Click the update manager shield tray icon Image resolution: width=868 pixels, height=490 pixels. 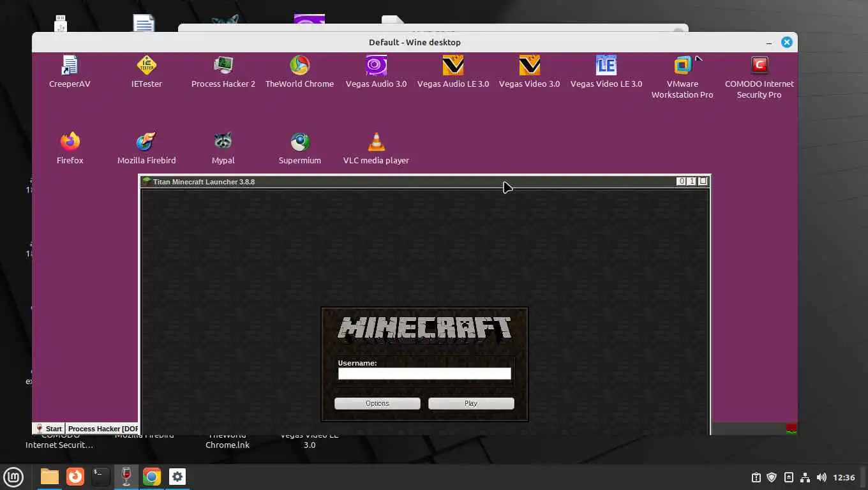pos(772,477)
